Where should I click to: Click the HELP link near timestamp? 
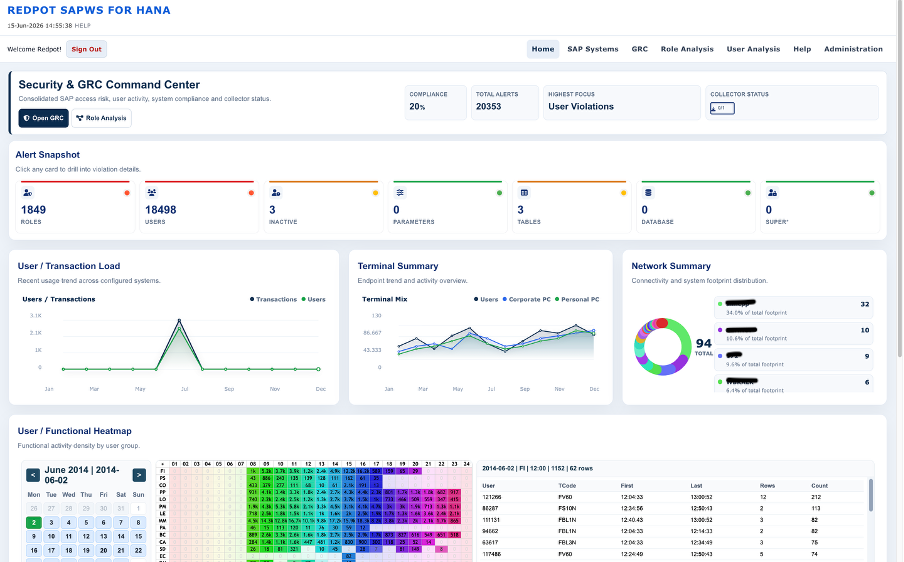tap(82, 25)
